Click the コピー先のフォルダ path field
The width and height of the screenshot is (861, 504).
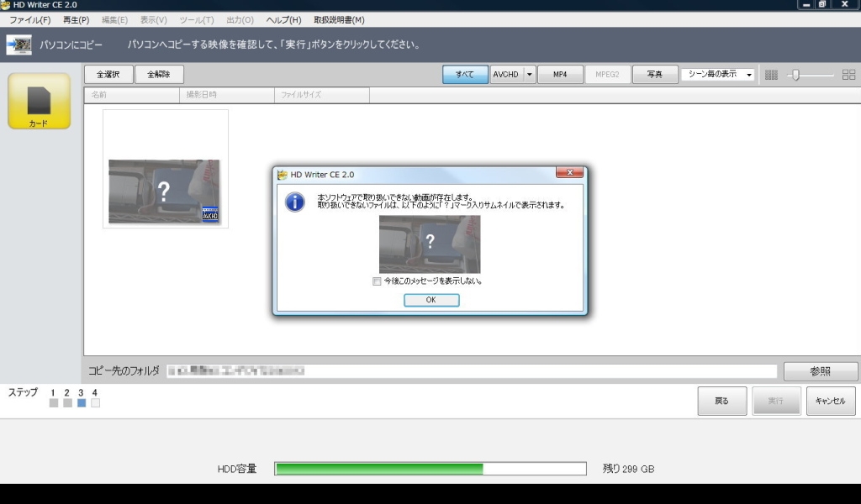pos(472,371)
